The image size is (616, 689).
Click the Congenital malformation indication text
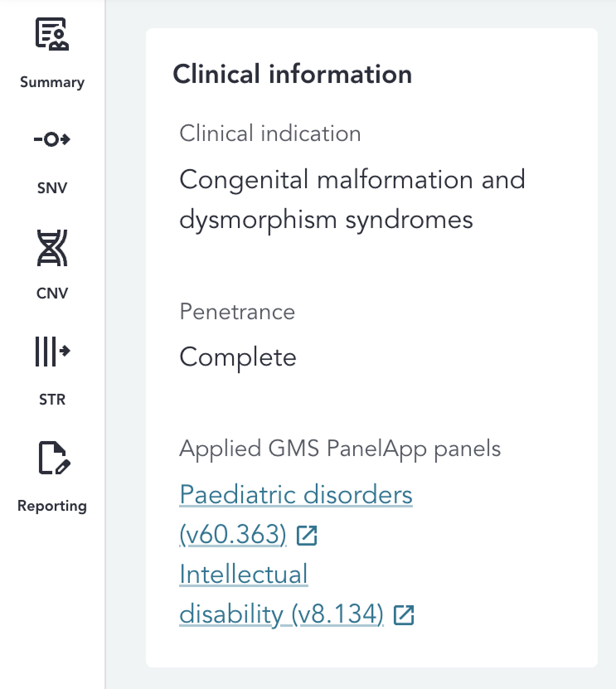pos(352,199)
